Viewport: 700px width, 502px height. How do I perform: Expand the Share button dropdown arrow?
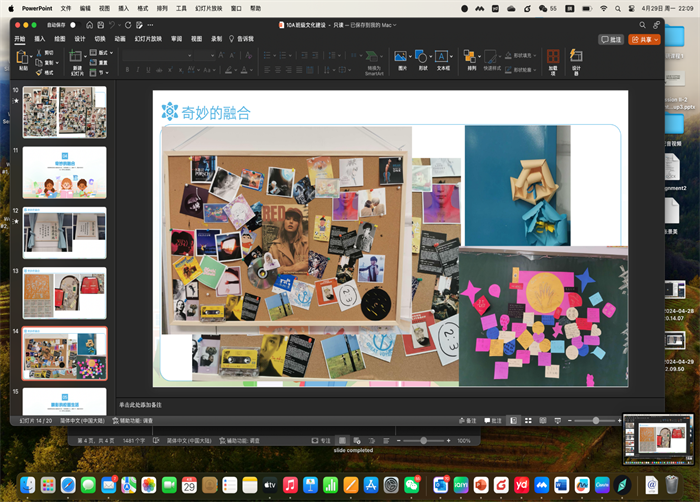(x=656, y=40)
